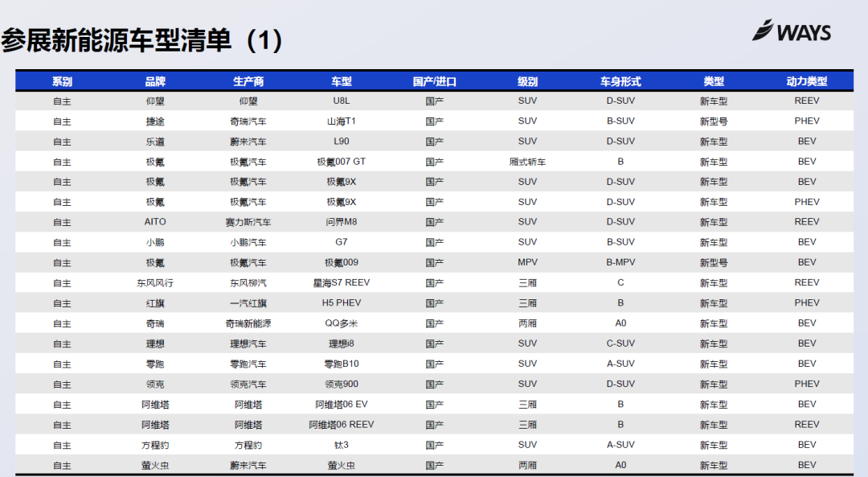Select the 车身形式 column header
868x477 pixels.
click(x=620, y=81)
